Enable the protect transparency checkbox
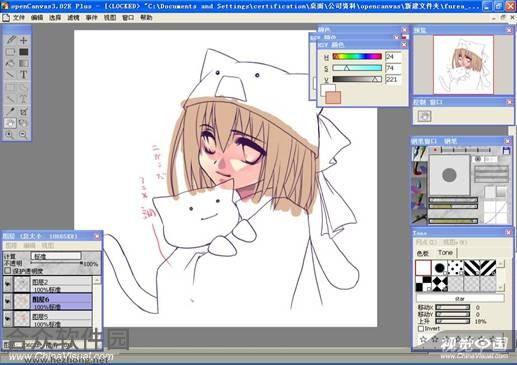Screen dimensions: 517x365 point(8,270)
